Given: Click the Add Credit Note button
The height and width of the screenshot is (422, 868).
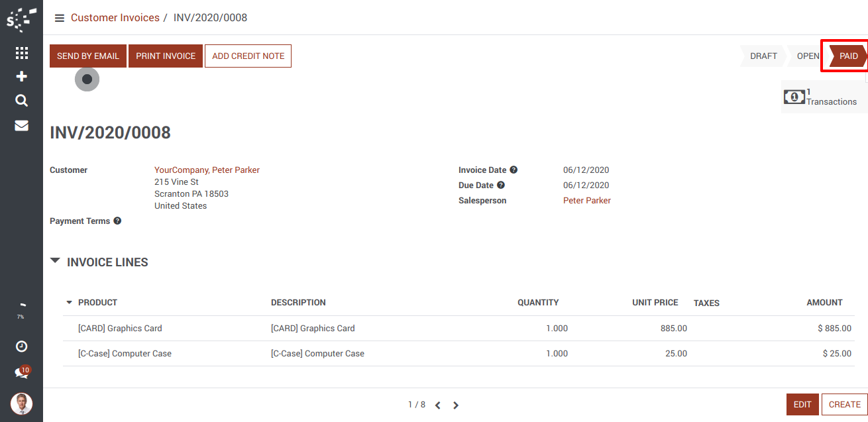Looking at the screenshot, I should 248,56.
